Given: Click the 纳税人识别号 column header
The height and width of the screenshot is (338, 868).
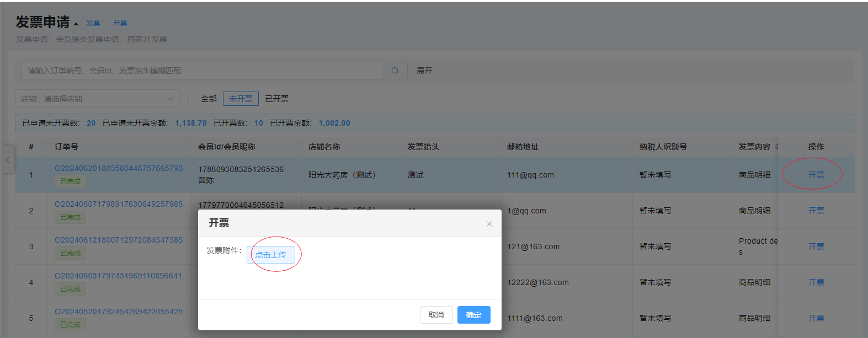Looking at the screenshot, I should coord(663,147).
